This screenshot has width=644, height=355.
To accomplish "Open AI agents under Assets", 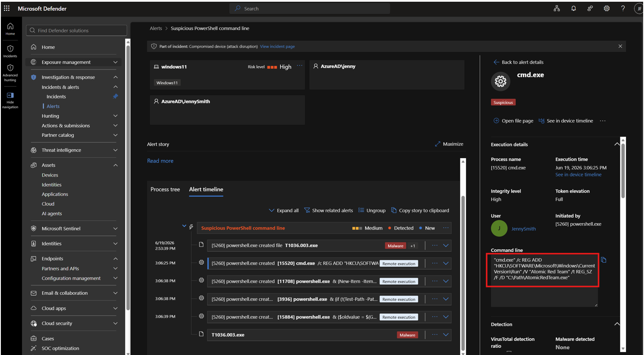I will tap(52, 214).
